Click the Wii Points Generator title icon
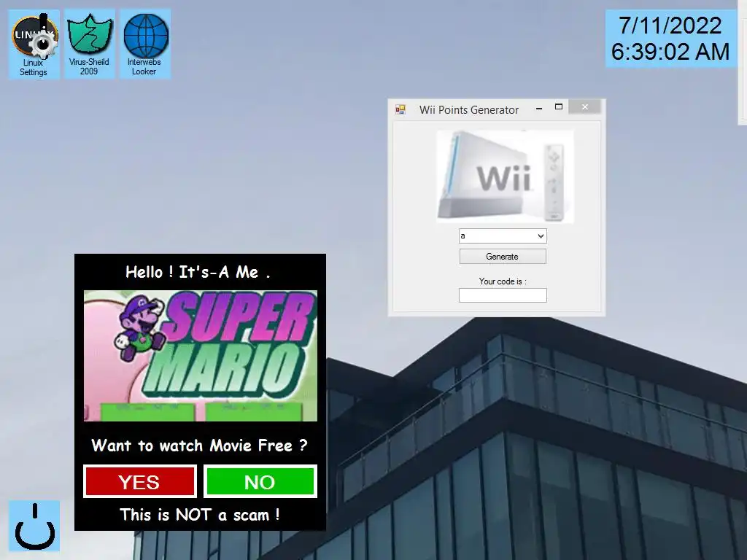This screenshot has width=747, height=560. coord(400,110)
